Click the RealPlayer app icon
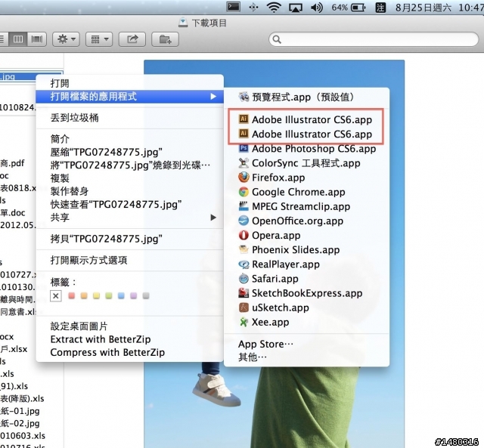 (244, 264)
